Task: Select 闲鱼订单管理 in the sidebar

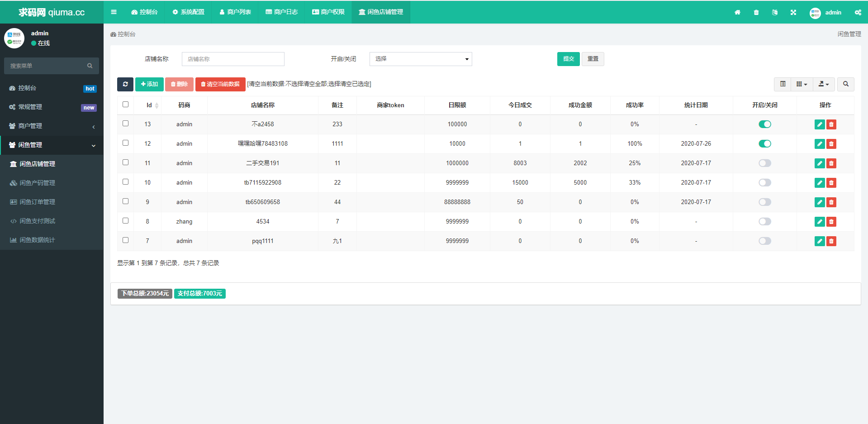Action: coord(37,202)
